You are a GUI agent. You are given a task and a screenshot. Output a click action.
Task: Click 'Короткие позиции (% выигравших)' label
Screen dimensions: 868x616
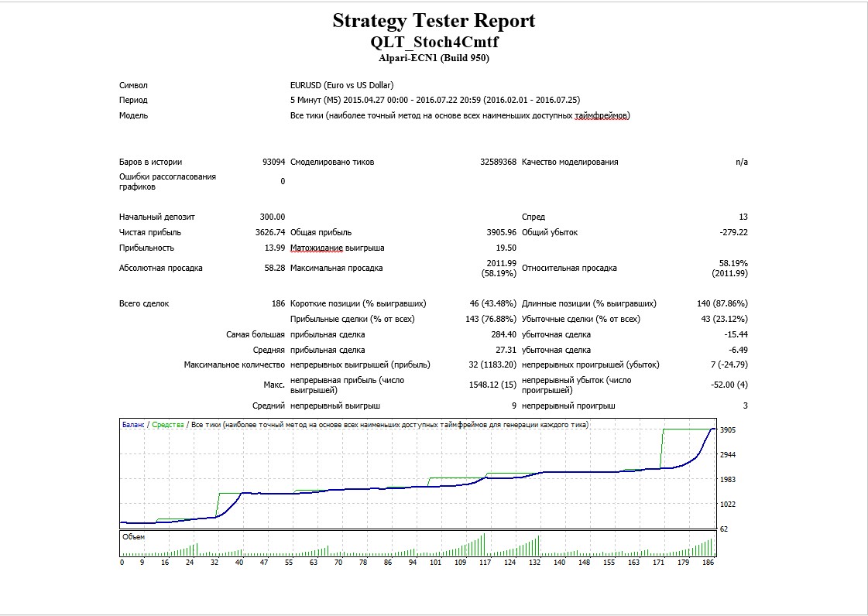click(359, 303)
